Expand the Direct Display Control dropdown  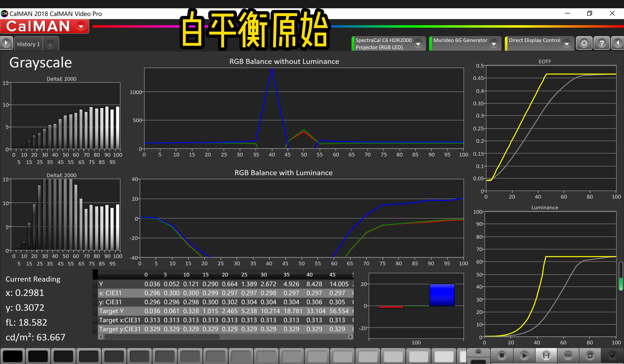[567, 44]
